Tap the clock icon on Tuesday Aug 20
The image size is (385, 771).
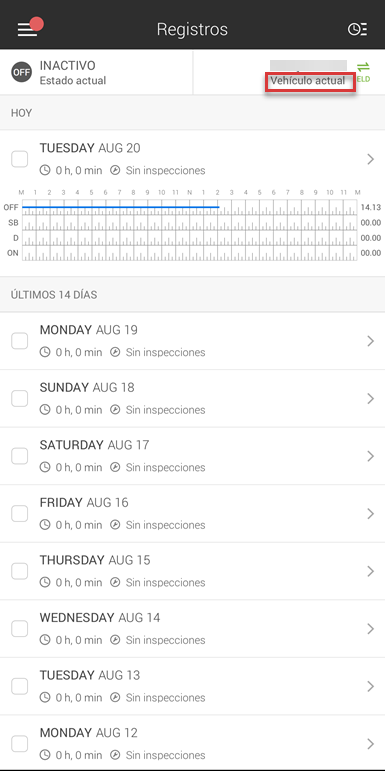pyautogui.click(x=45, y=171)
